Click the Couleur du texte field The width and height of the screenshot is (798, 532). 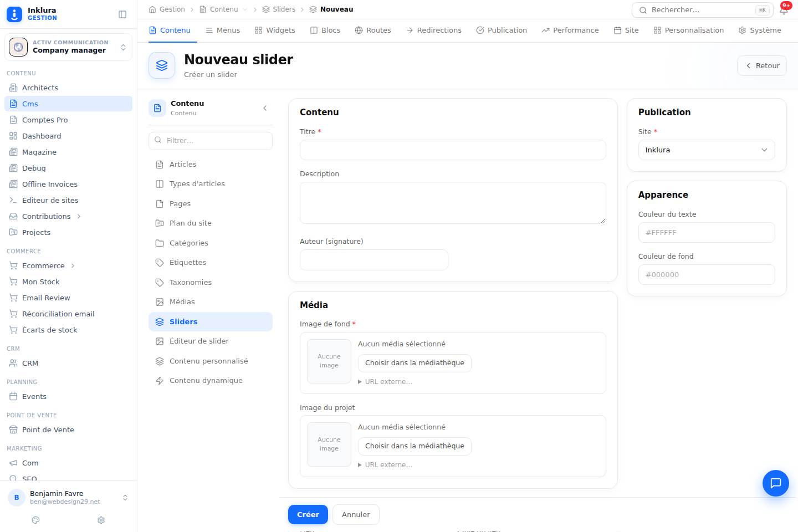(x=707, y=233)
